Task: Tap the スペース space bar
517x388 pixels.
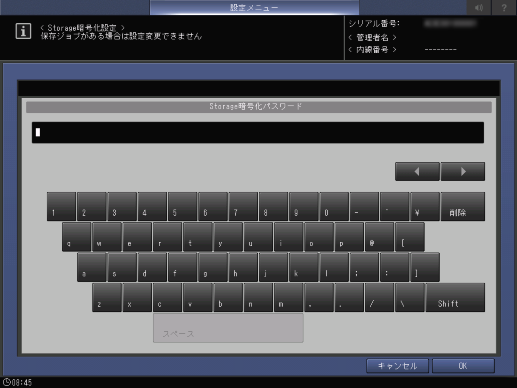Action: click(228, 328)
